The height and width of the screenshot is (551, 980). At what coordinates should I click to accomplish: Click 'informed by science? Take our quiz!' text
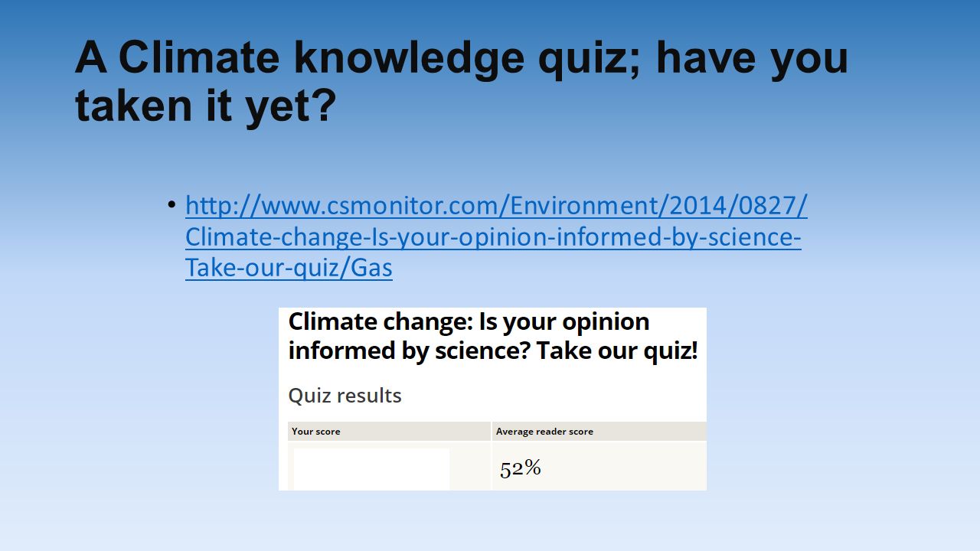pyautogui.click(x=493, y=350)
